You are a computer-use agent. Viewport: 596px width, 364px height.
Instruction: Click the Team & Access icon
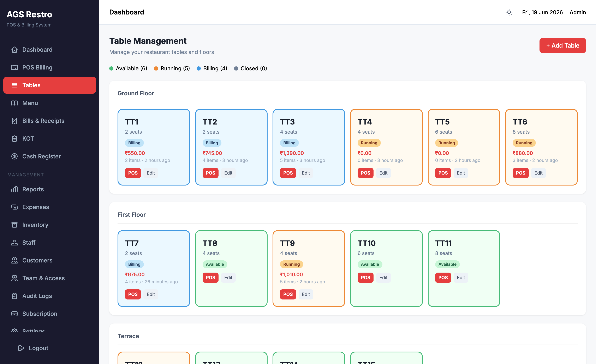(x=14, y=278)
